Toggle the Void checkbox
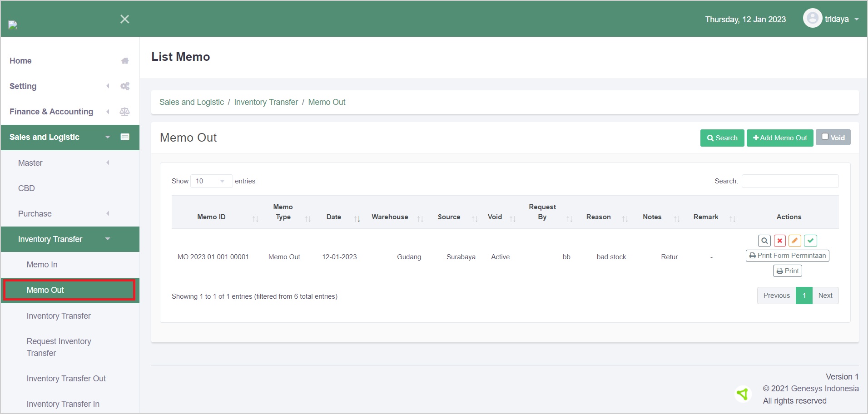 pyautogui.click(x=825, y=137)
